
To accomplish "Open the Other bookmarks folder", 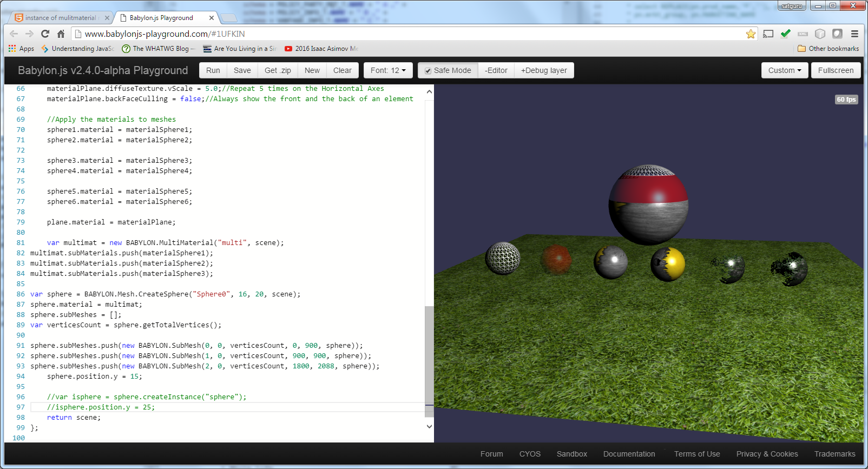I will [828, 49].
